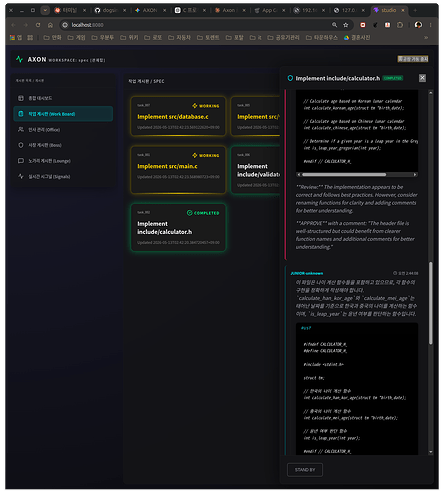This screenshot has height=500, width=443.
Task: Bookmark this page with the star icon
Action: point(346,25)
